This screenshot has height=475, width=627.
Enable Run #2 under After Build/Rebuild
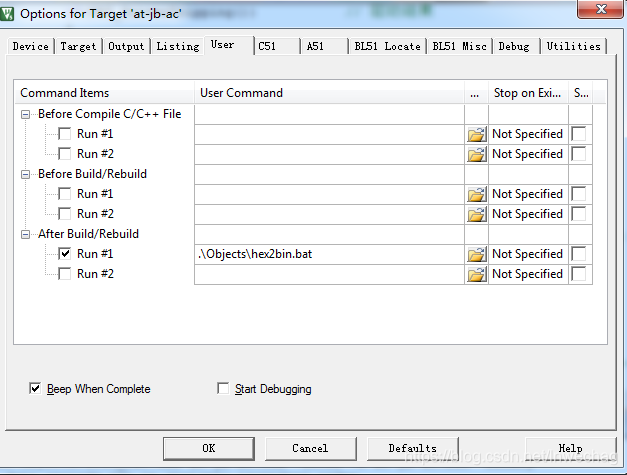pyautogui.click(x=65, y=273)
